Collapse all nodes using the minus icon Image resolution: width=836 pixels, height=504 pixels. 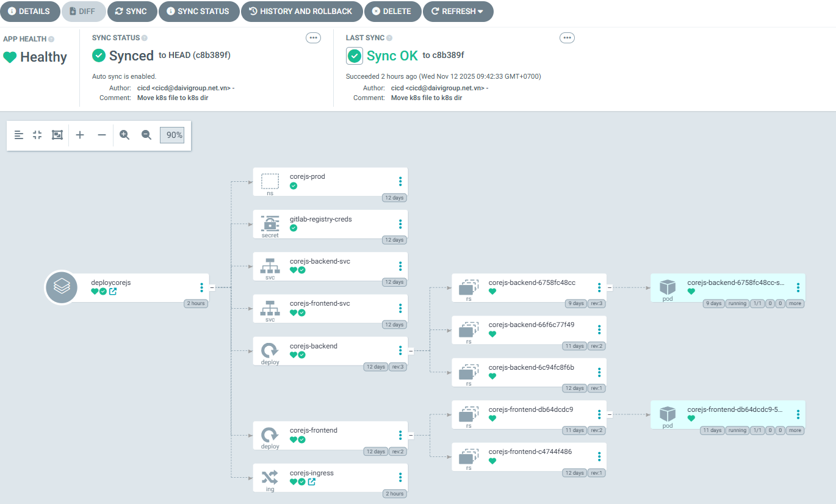tap(102, 135)
